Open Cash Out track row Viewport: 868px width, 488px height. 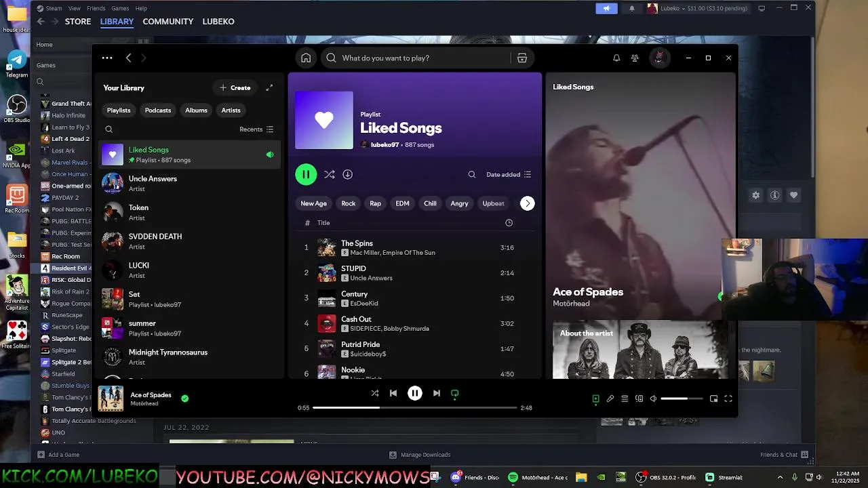click(x=414, y=323)
